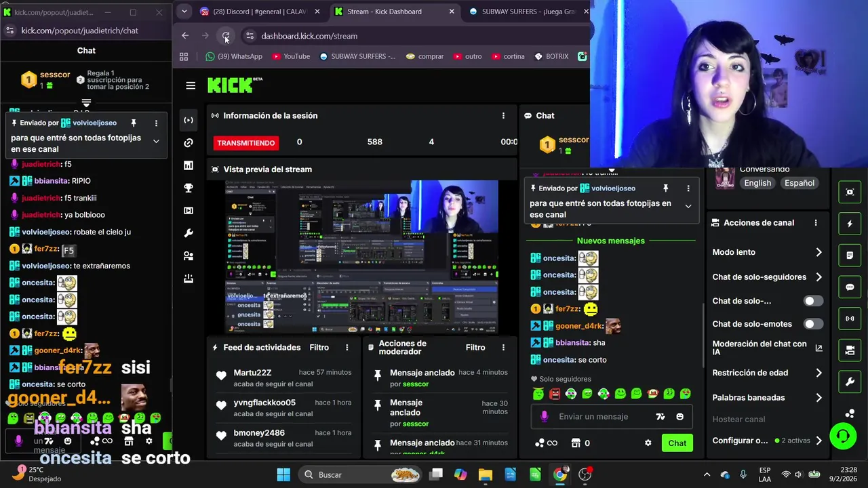Open Moderación del chat con IA link
The height and width of the screenshot is (488, 868).
click(x=767, y=348)
